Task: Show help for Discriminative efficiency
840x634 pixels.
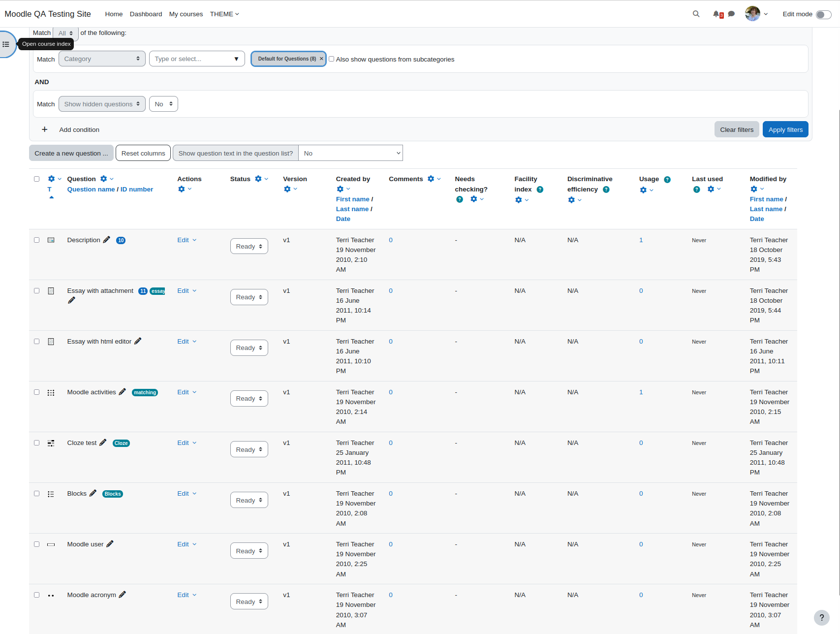Action: tap(606, 190)
